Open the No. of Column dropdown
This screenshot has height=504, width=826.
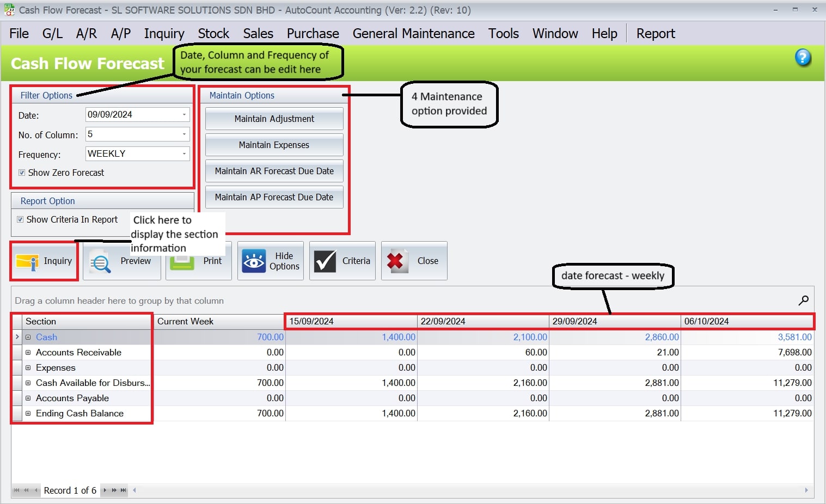coord(183,134)
